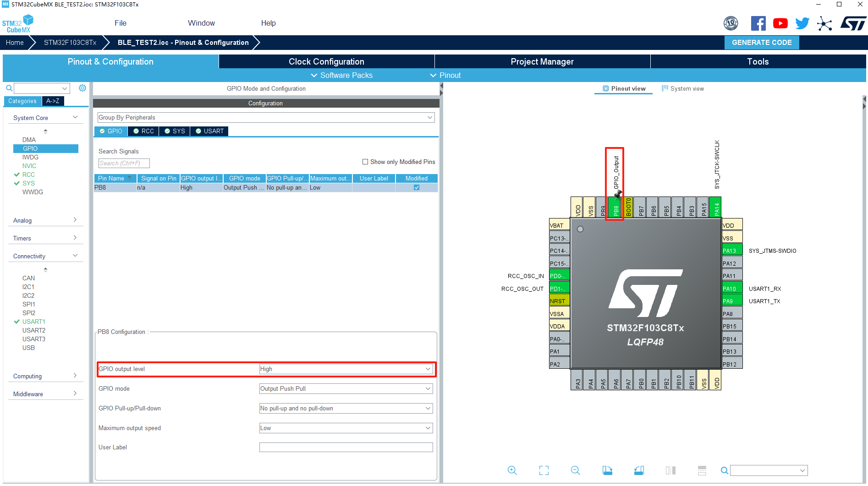Open Maximum output speed dropdown
Image resolution: width=868 pixels, height=486 pixels.
346,428
